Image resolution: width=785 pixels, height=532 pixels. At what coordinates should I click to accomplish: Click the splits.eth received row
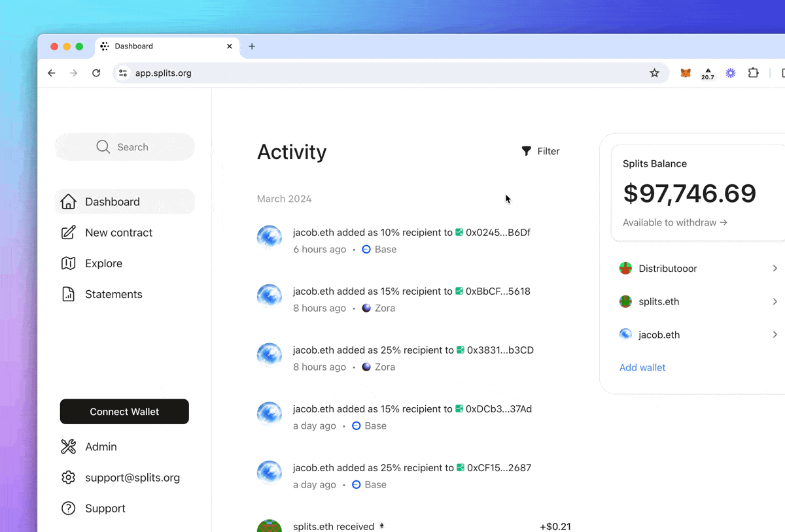tap(414, 525)
